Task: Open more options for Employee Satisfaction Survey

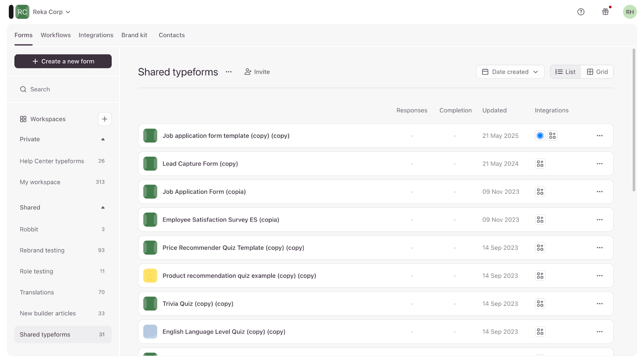Action: (x=599, y=220)
